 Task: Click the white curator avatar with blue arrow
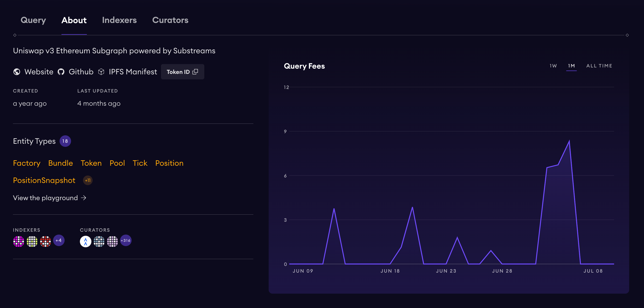point(85,241)
